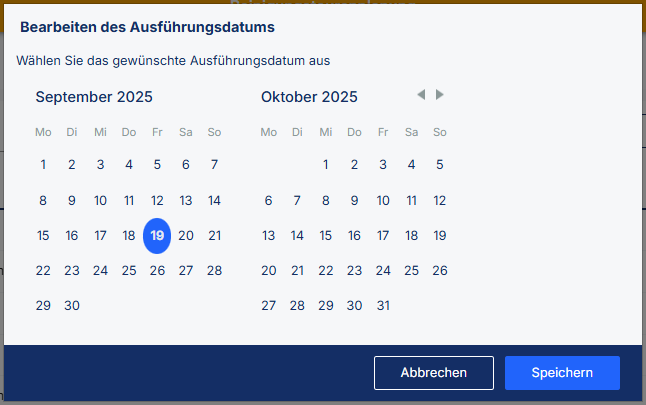Choose October 25 in the calendar
The width and height of the screenshot is (646, 405).
(x=411, y=270)
